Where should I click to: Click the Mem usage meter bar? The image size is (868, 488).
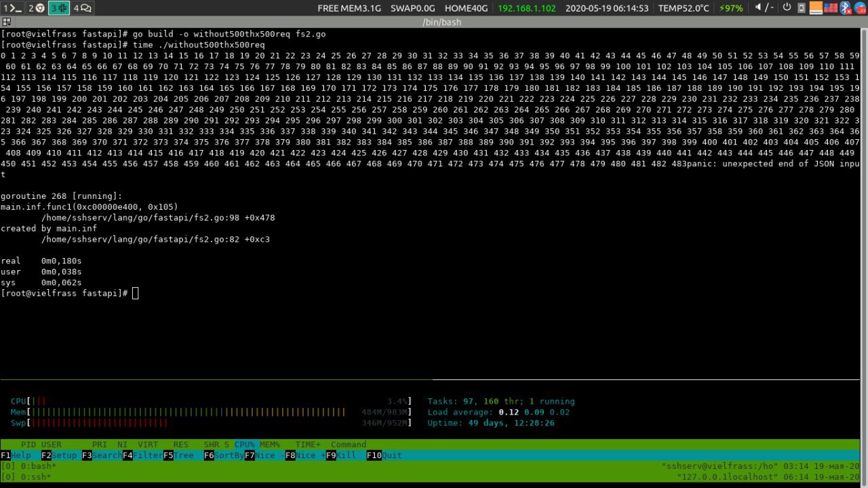(x=211, y=412)
